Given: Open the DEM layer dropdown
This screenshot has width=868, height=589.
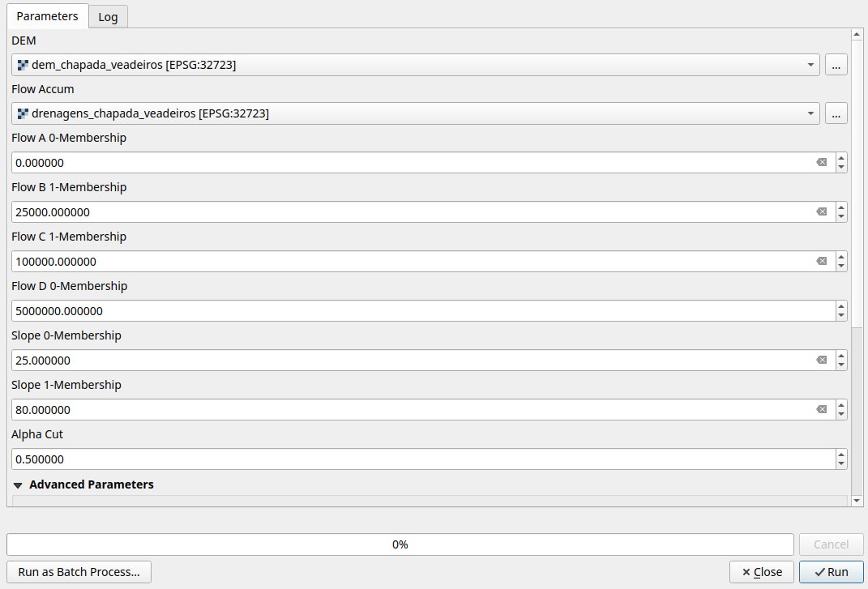Looking at the screenshot, I should pos(811,65).
